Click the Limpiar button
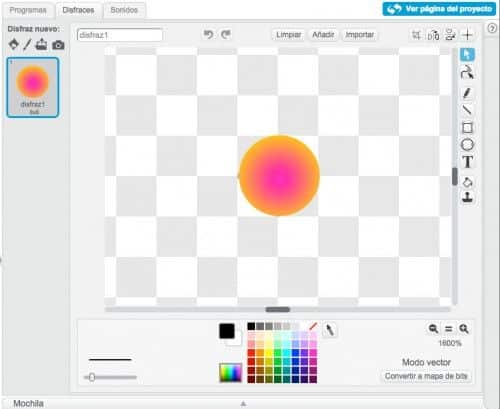 click(288, 35)
